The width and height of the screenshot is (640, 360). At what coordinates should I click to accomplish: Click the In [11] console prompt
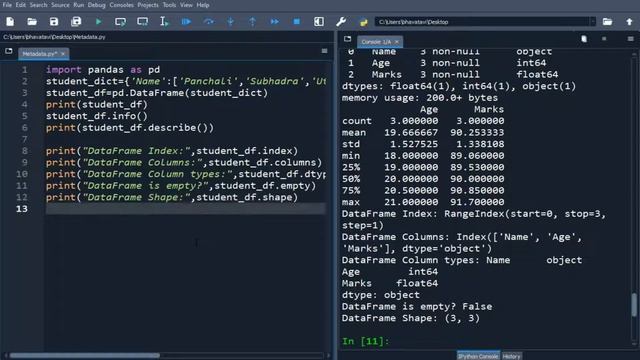[366, 341]
